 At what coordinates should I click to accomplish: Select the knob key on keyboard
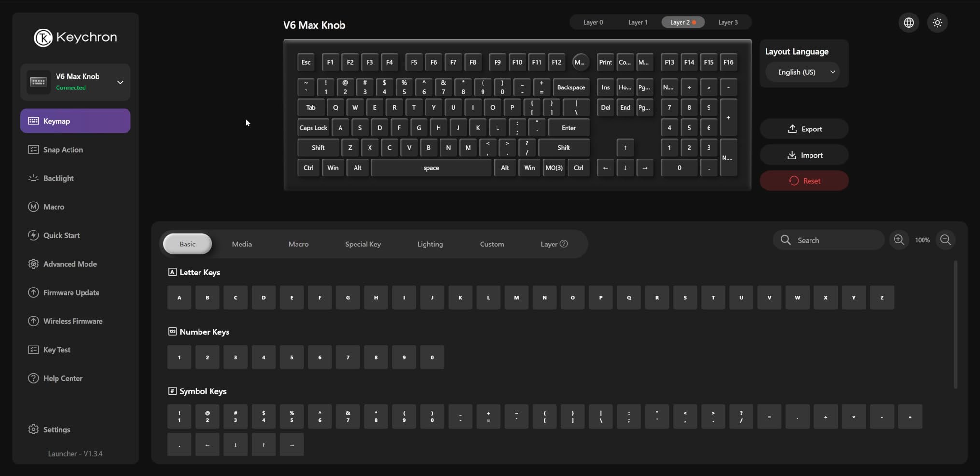point(581,62)
